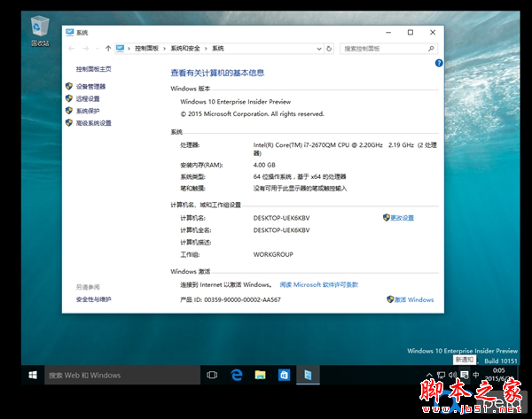Click the 控制面板 breadcrumb in the address bar
This screenshot has width=532, height=419.
(x=147, y=48)
